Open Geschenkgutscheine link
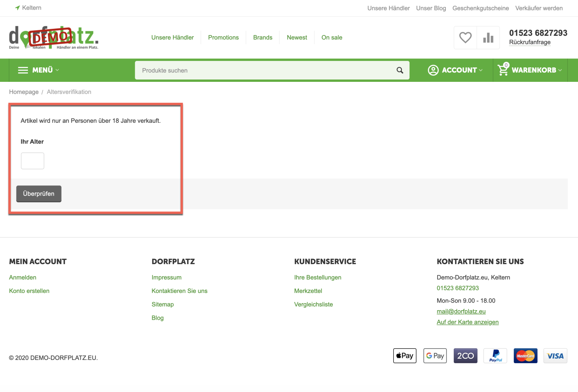Screen dimensions: 578x392 pyautogui.click(x=480, y=8)
